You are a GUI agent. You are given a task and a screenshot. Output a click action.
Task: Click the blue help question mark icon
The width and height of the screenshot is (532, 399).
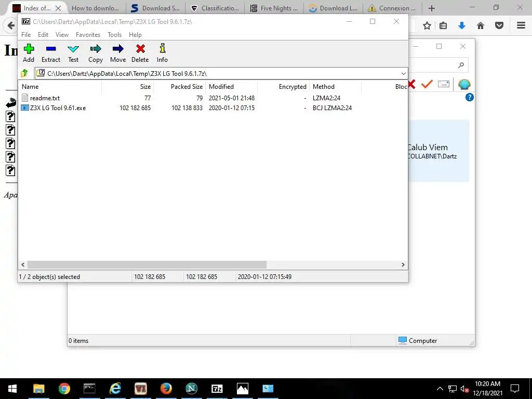point(469,97)
